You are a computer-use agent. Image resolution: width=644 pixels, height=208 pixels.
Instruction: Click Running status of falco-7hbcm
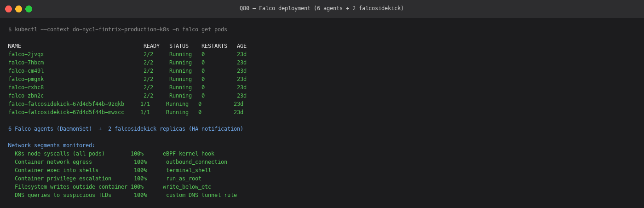[180, 63]
